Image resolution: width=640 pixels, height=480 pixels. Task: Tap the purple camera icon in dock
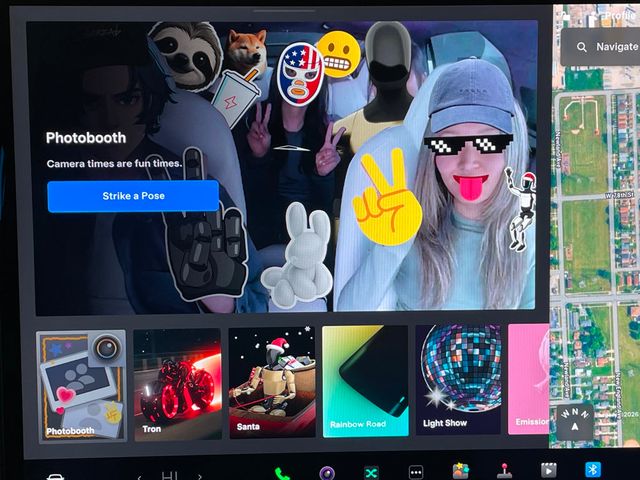click(x=327, y=472)
